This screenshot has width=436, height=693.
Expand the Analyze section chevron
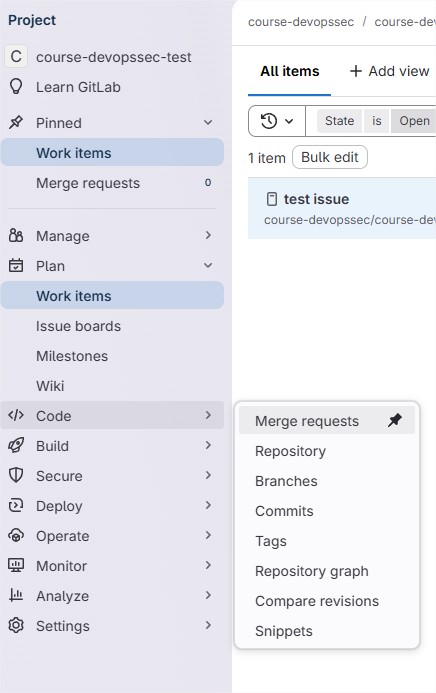coord(208,595)
